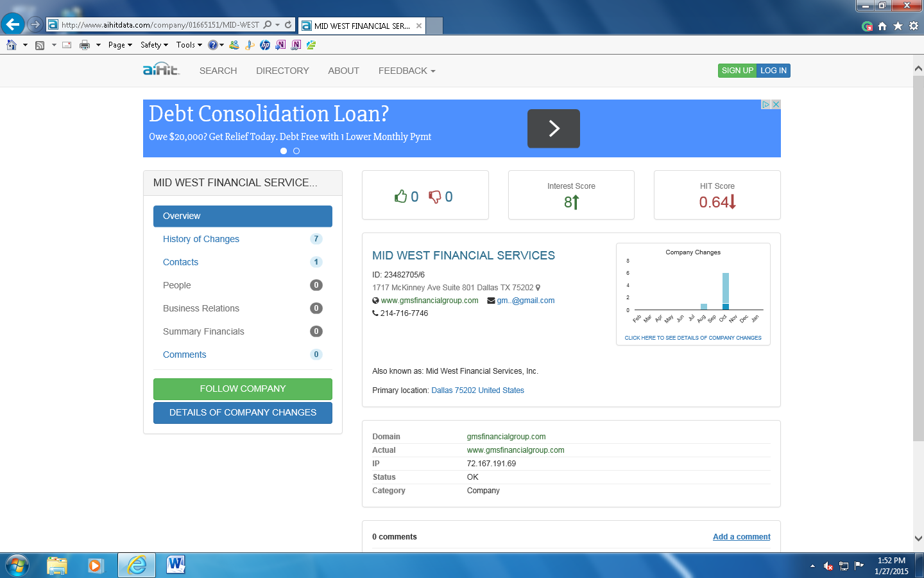Open browser settings gear icon

[914, 26]
